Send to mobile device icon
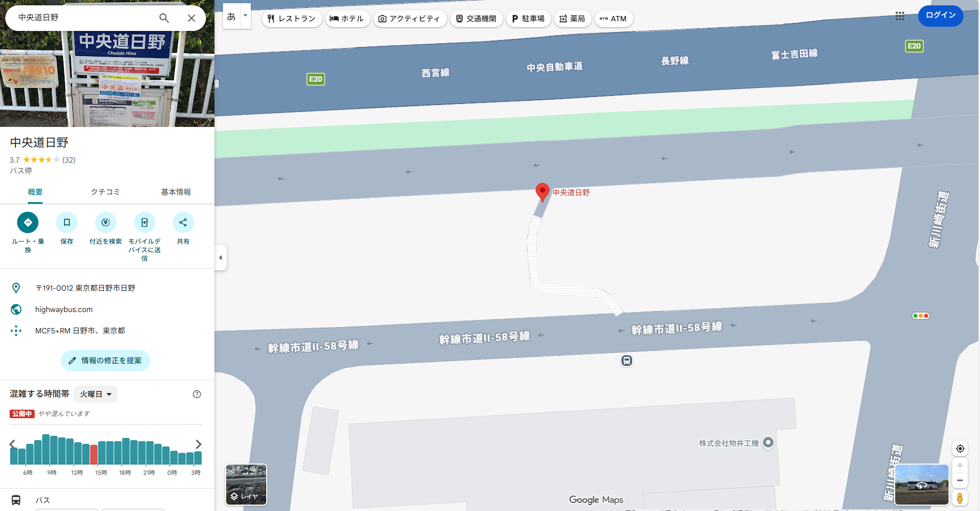The image size is (980, 511). click(145, 222)
